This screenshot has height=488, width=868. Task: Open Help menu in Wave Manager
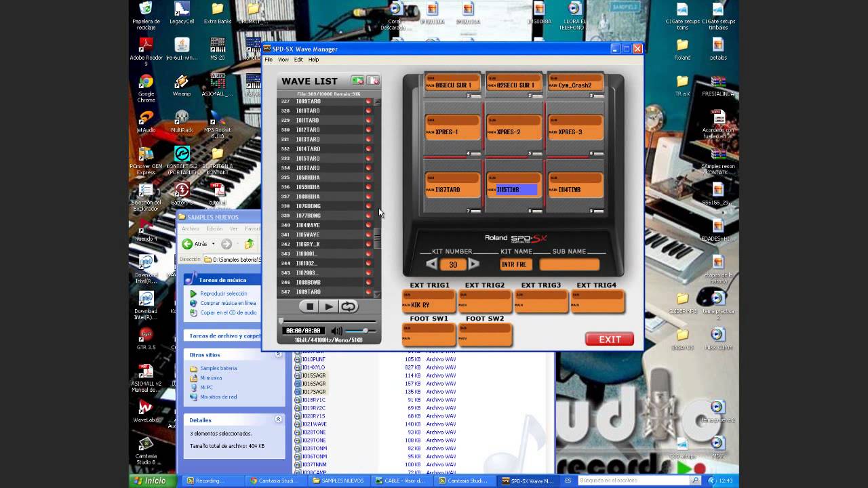pyautogui.click(x=313, y=60)
